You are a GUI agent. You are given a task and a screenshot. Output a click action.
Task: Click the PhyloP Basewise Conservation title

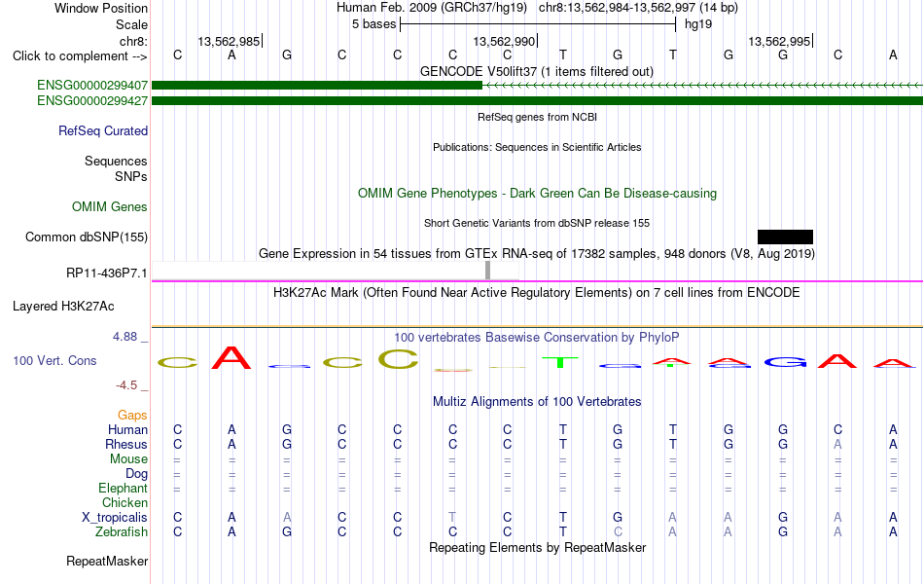pyautogui.click(x=536, y=338)
